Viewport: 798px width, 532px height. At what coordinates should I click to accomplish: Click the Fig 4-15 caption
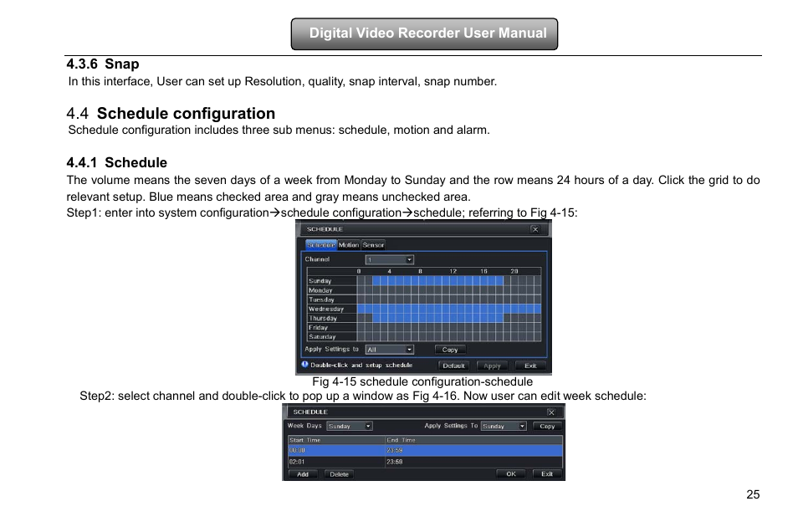point(422,381)
